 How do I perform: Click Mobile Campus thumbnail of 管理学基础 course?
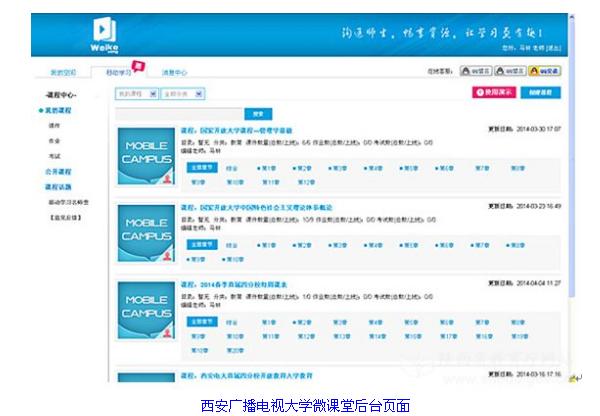146,156
